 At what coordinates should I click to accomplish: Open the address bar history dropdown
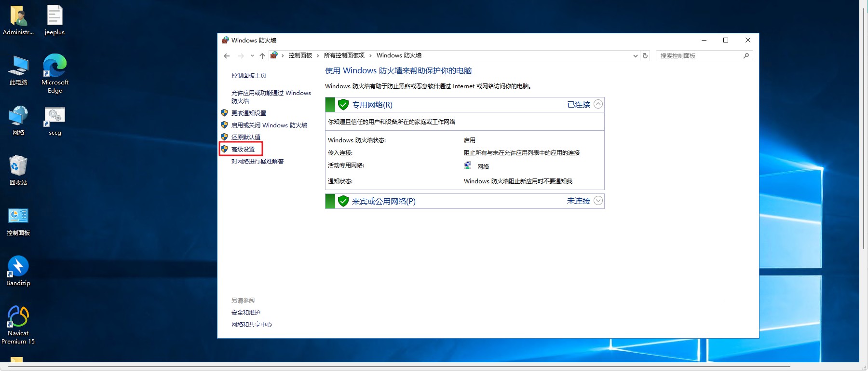(635, 56)
